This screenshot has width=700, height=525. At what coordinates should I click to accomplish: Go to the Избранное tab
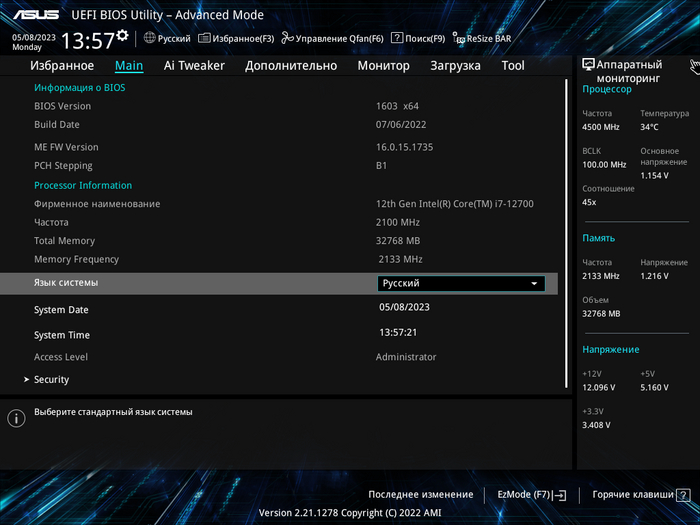62,66
